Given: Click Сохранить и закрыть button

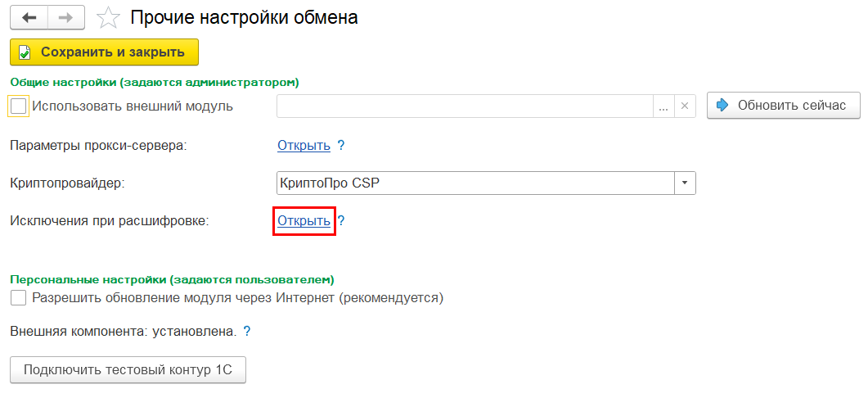Looking at the screenshot, I should [104, 52].
